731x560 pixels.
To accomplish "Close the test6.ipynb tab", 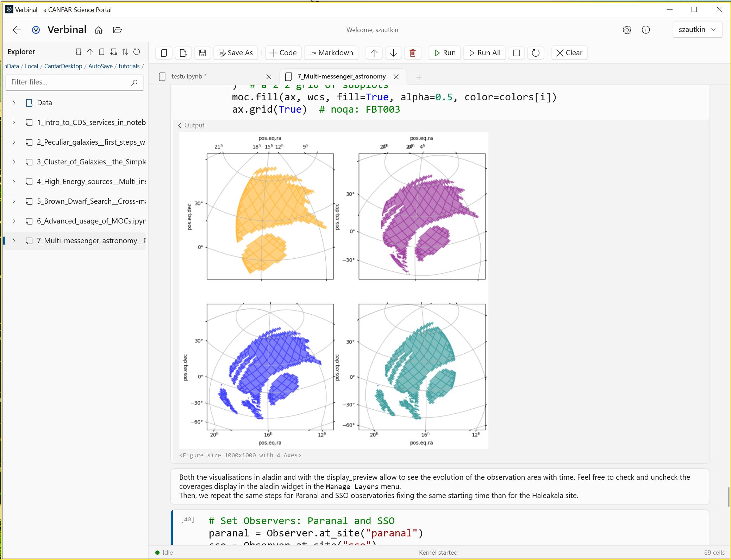I will click(x=269, y=77).
